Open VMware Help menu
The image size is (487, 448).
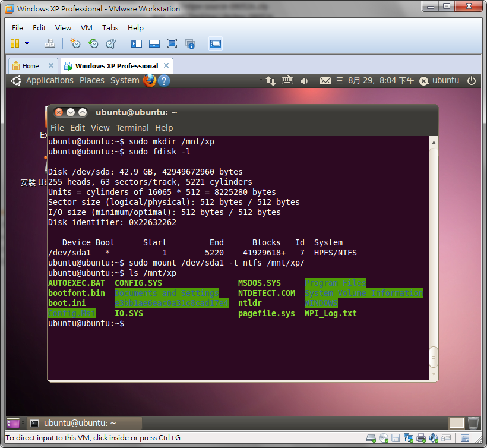135,28
